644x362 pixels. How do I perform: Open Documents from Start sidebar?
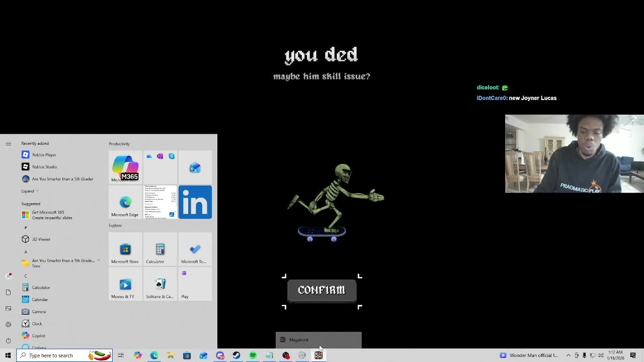[8, 292]
